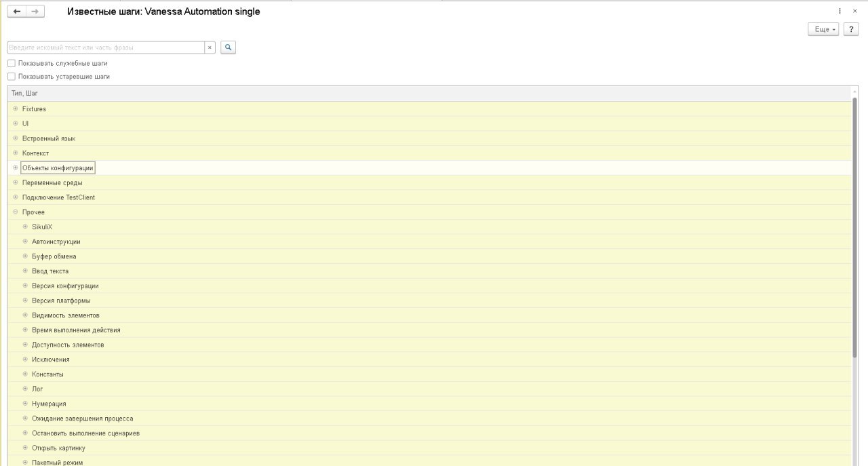Image resolution: width=868 pixels, height=466 pixels.
Task: Expand the Переменные среды group
Action: [x=16, y=182]
